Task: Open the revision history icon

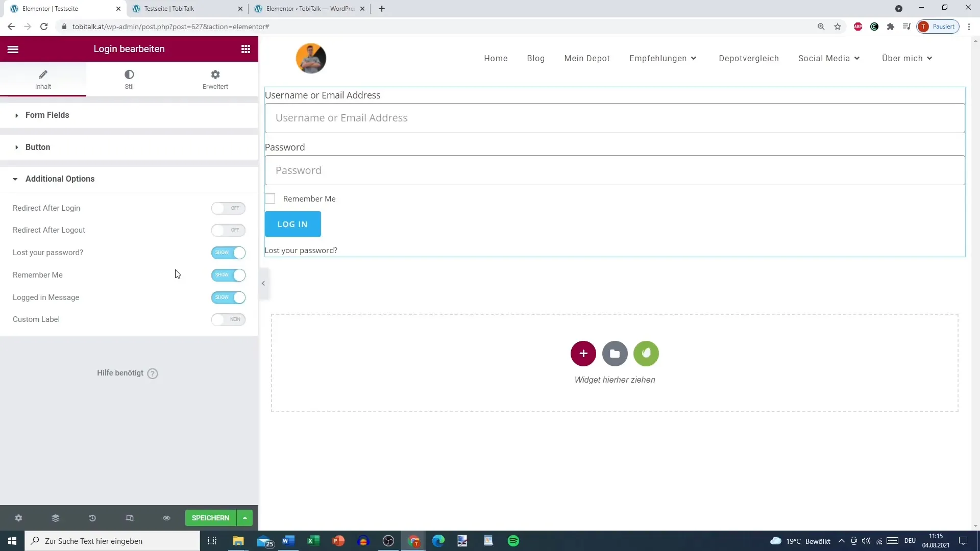Action: (92, 518)
